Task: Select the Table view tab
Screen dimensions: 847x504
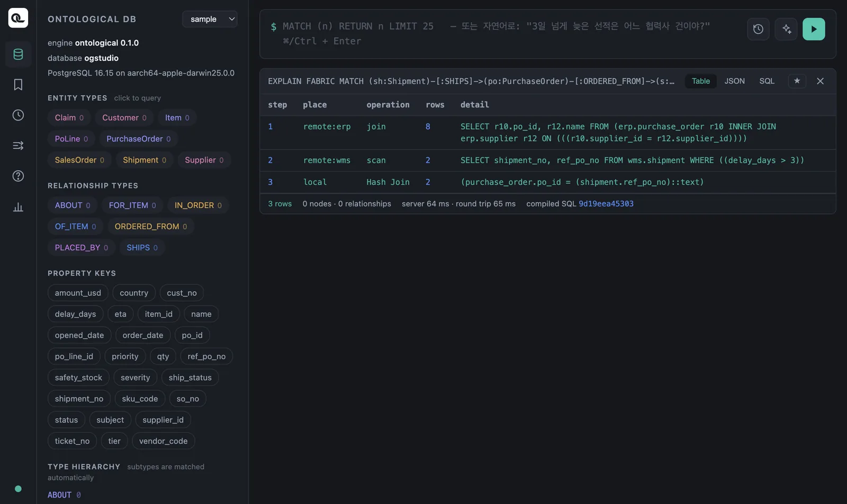Action: coord(700,81)
